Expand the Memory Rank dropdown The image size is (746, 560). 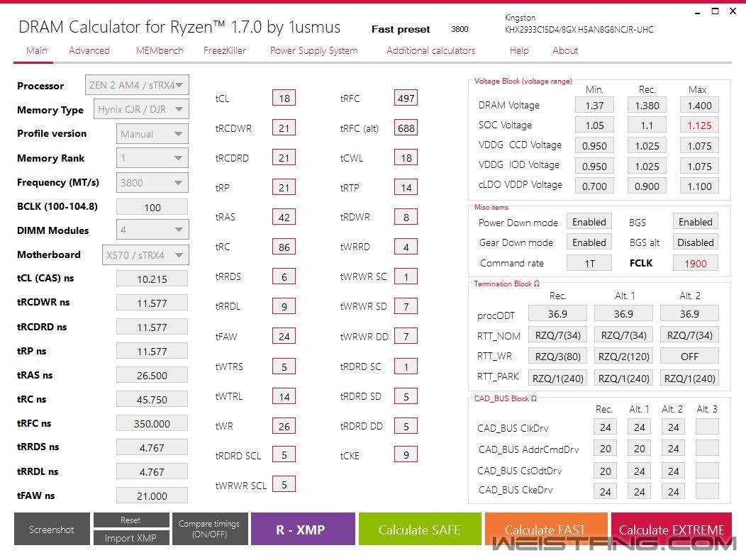click(152, 158)
